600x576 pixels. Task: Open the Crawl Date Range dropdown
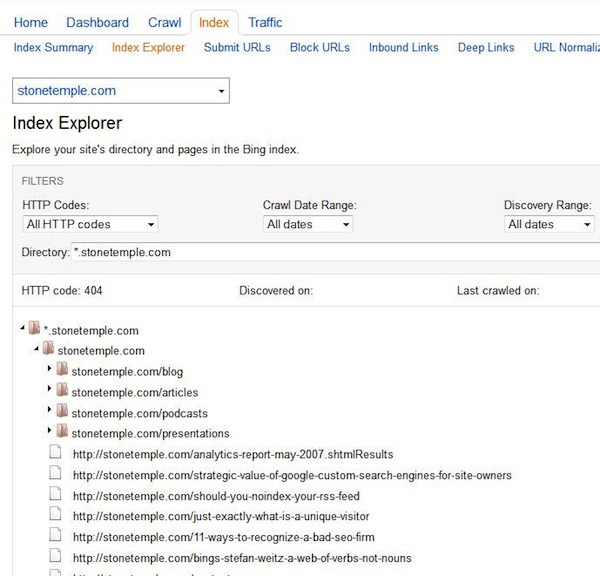308,224
